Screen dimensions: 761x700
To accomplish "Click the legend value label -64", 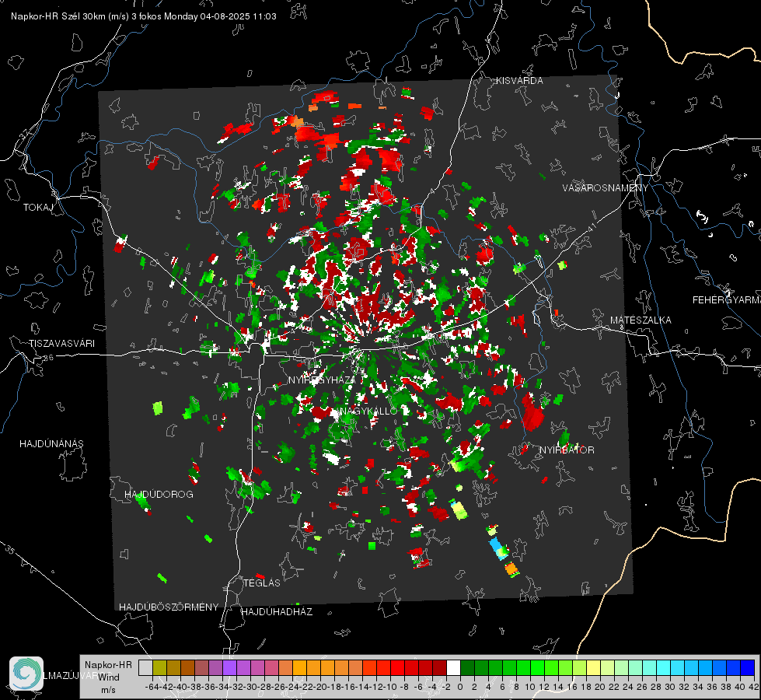I will click(x=152, y=687).
